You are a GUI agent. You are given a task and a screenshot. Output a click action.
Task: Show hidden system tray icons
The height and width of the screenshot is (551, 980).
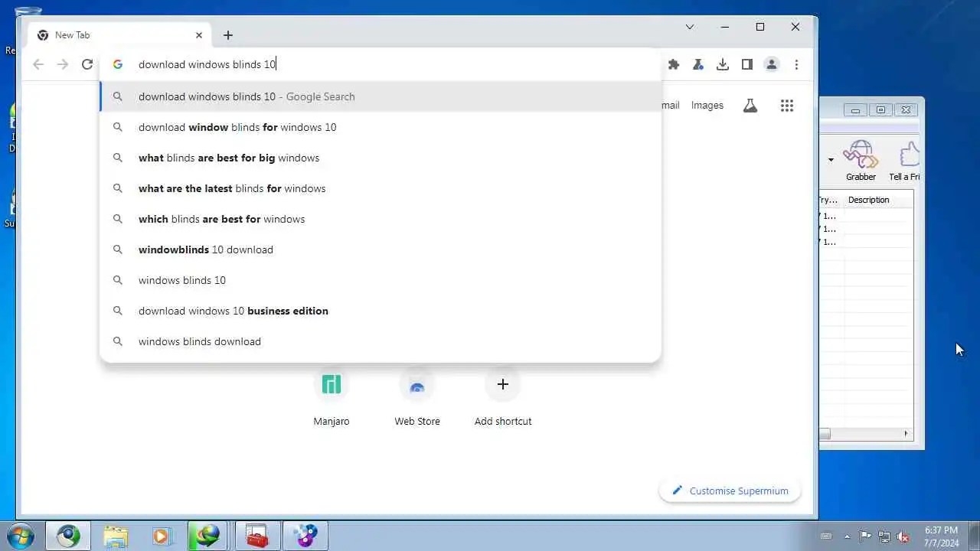847,536
